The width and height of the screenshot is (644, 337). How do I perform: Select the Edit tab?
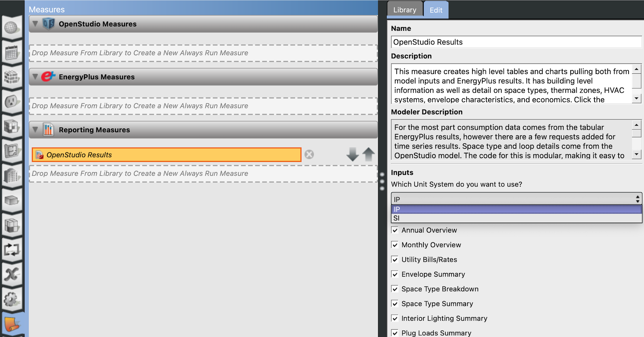(x=436, y=10)
